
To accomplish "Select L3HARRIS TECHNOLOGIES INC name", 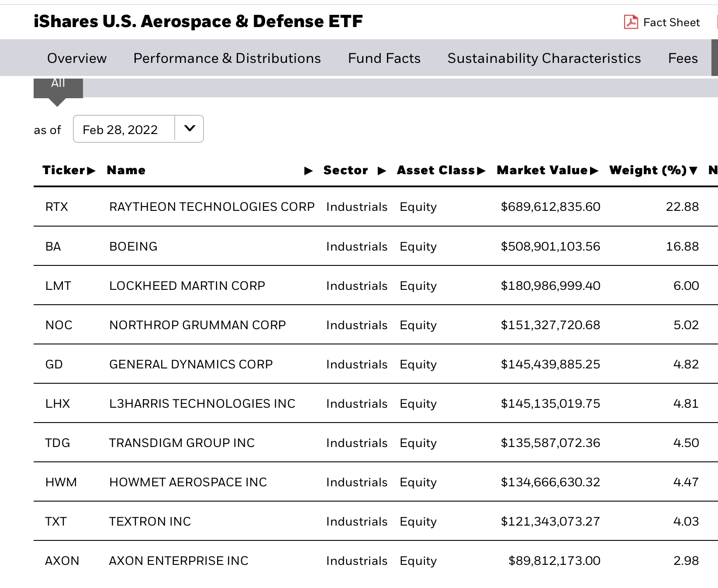I will 202,403.
